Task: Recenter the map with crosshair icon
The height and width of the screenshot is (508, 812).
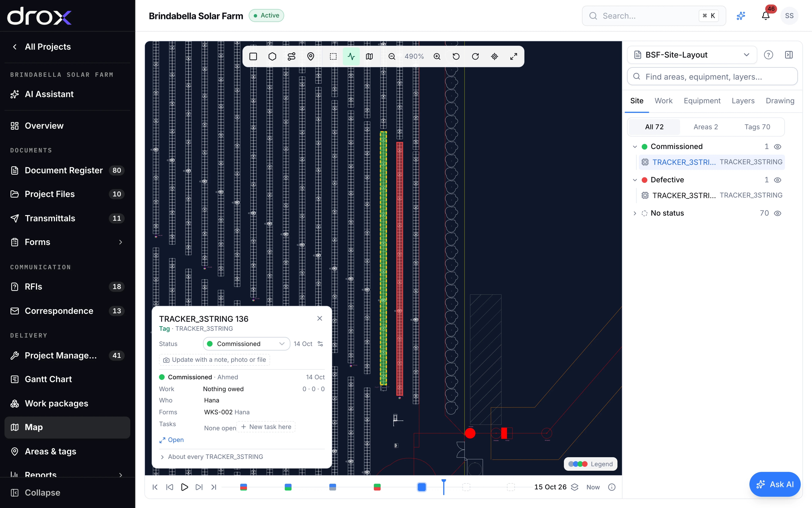Action: (x=494, y=57)
